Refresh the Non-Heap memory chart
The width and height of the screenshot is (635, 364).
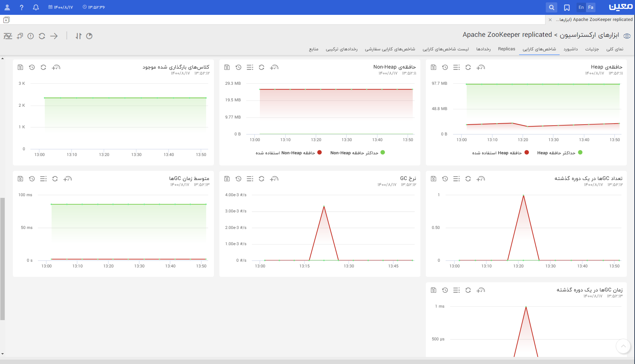pos(262,67)
